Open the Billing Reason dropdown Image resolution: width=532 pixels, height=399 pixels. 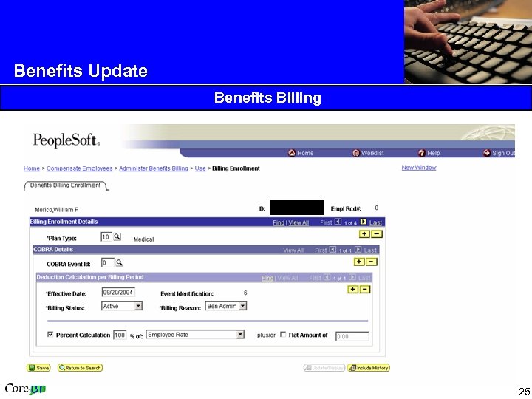point(242,306)
